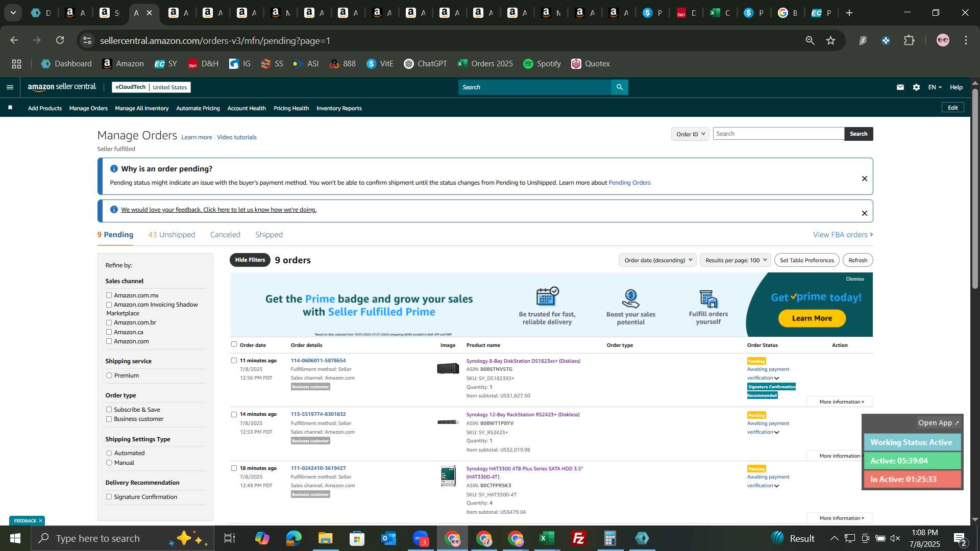Open the Results per page dropdown

(736, 260)
